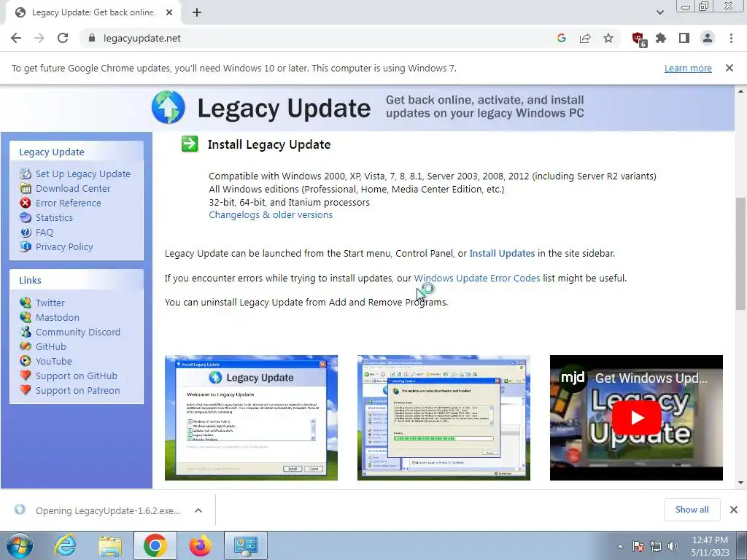Close the Legacy Update tab
Viewport: 747px width, 560px height.
point(169,12)
